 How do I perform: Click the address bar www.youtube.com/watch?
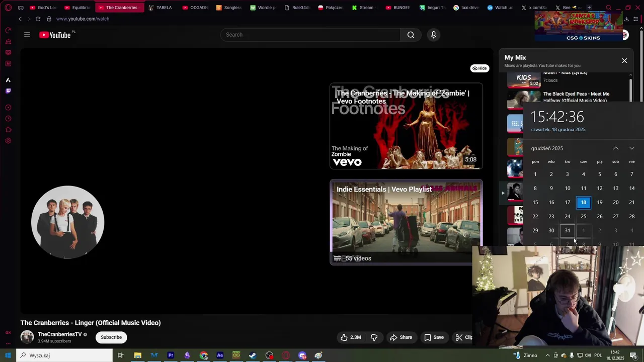(x=83, y=19)
